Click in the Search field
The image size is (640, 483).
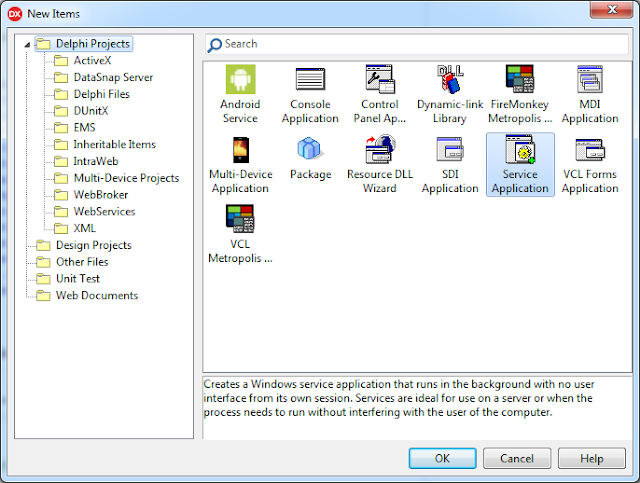[417, 44]
